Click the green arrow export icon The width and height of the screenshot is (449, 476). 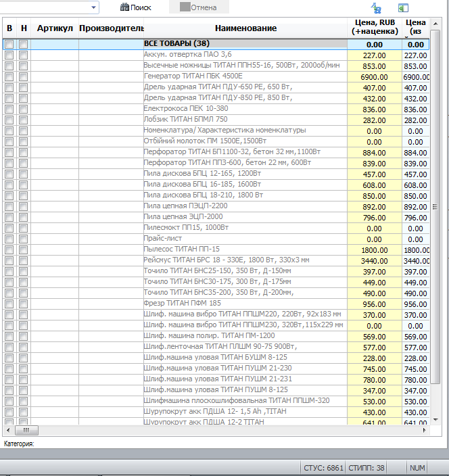(403, 8)
